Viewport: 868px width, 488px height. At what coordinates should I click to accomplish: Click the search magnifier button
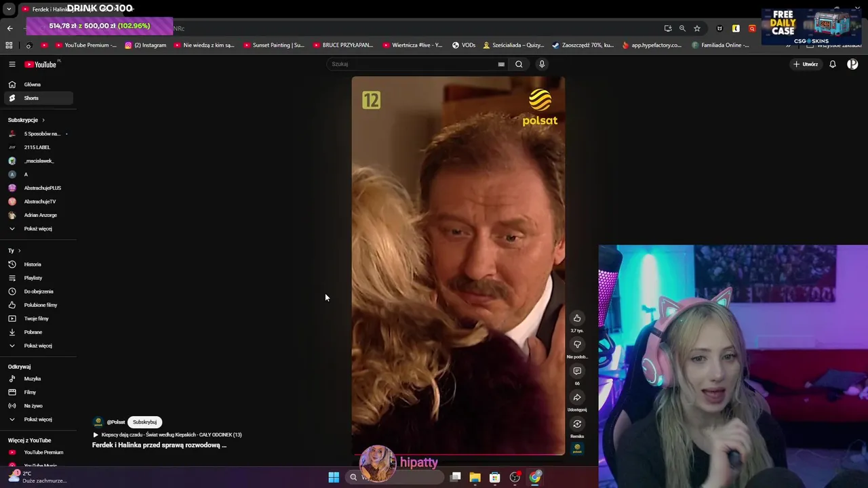tap(519, 64)
